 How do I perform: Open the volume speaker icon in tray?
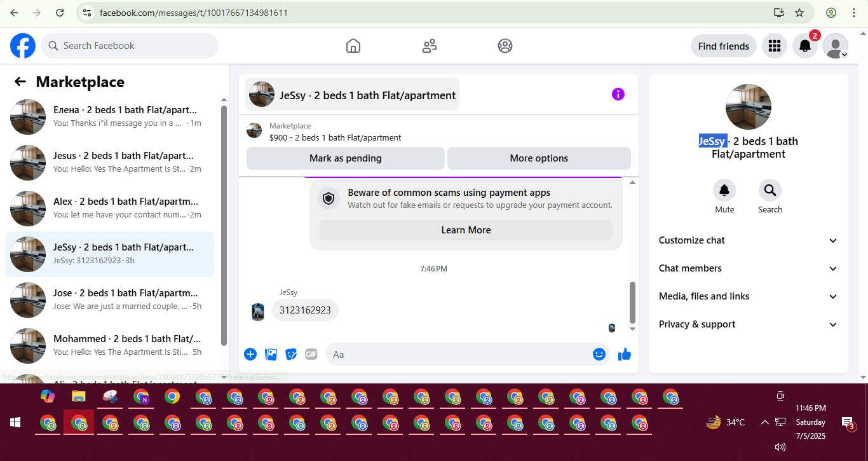click(x=780, y=447)
